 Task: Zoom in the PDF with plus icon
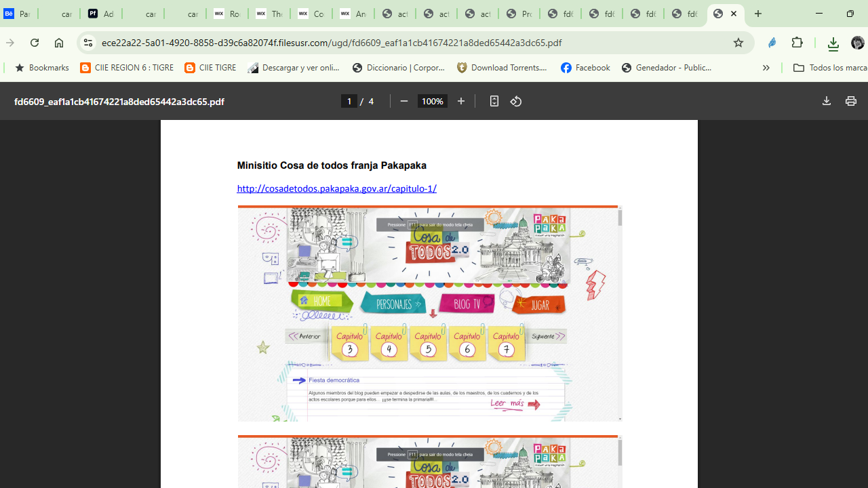point(461,101)
